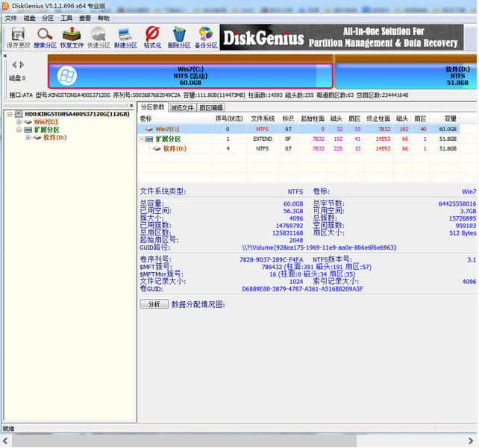Image resolution: width=479 pixels, height=448 pixels.
Task: Click the 保存更改 (Save Changes) toolbar icon
Action: point(18,37)
